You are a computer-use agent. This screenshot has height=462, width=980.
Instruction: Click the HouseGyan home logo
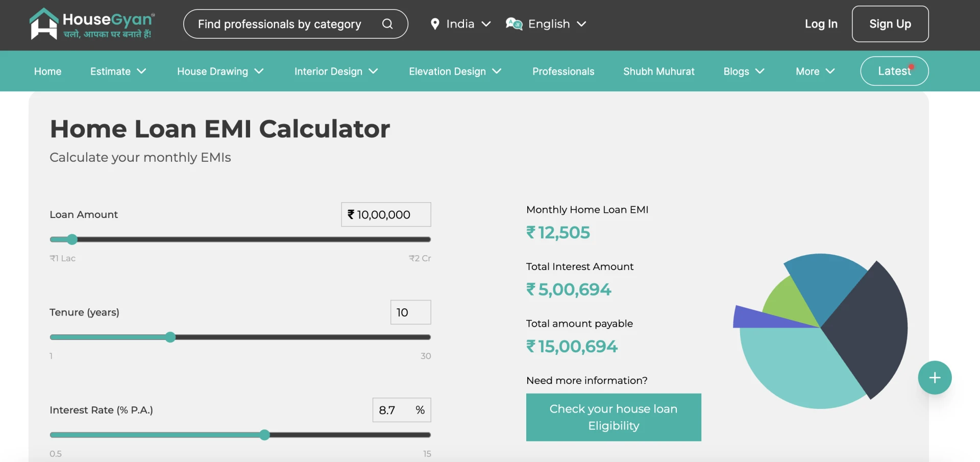92,23
